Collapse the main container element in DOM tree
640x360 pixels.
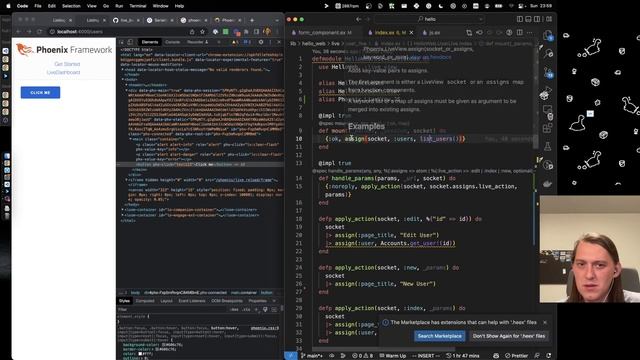(x=131, y=139)
